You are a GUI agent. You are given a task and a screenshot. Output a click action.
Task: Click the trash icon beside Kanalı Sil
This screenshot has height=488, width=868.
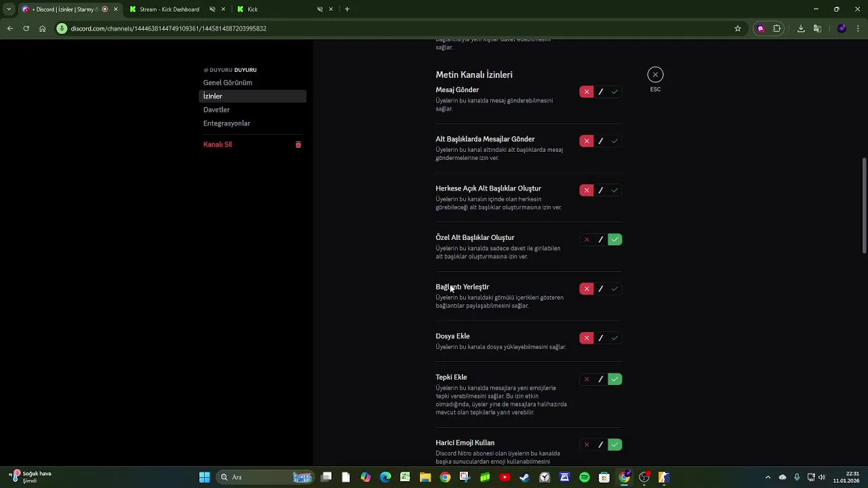coord(298,144)
